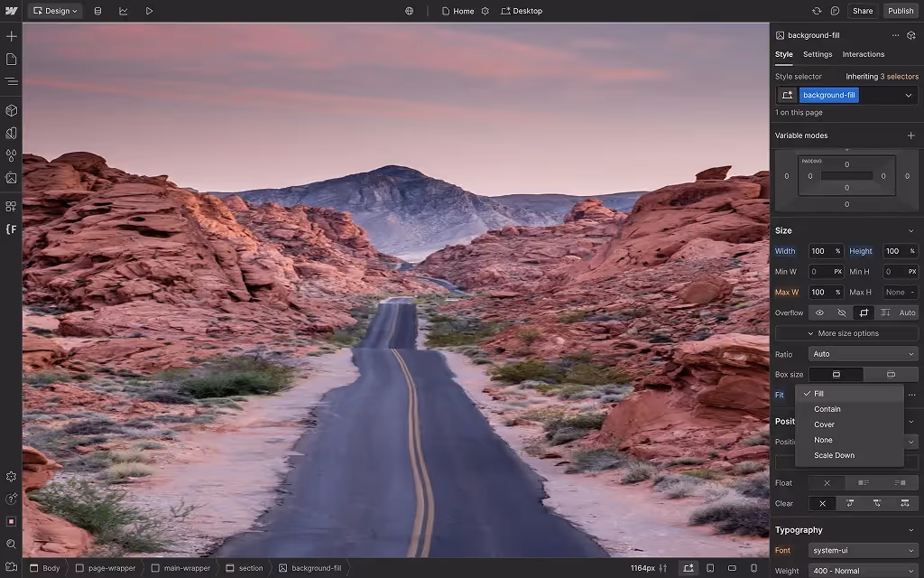Set Clear to none with the X option

[821, 503]
